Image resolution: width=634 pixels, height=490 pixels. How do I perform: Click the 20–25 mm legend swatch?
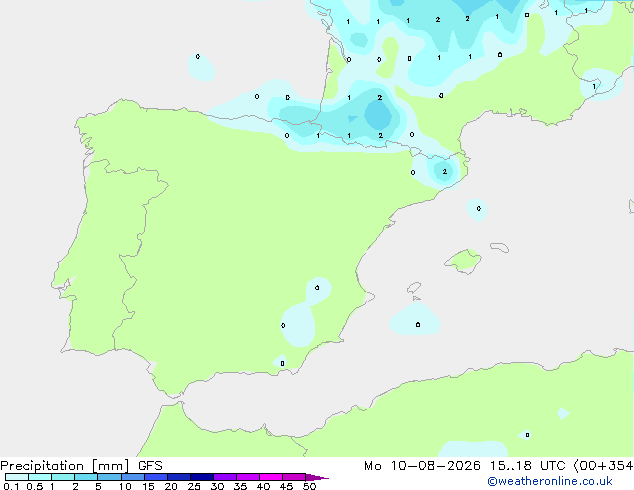(x=179, y=477)
